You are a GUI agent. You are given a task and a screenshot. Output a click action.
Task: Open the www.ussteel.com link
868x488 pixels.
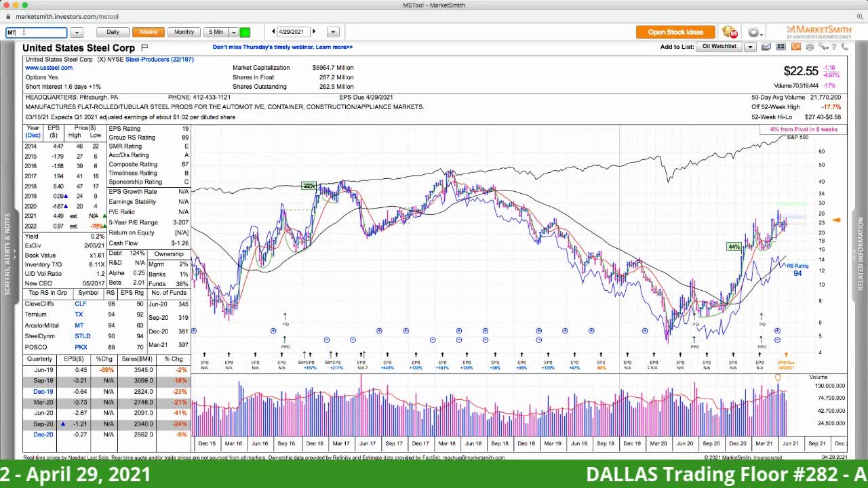point(49,68)
